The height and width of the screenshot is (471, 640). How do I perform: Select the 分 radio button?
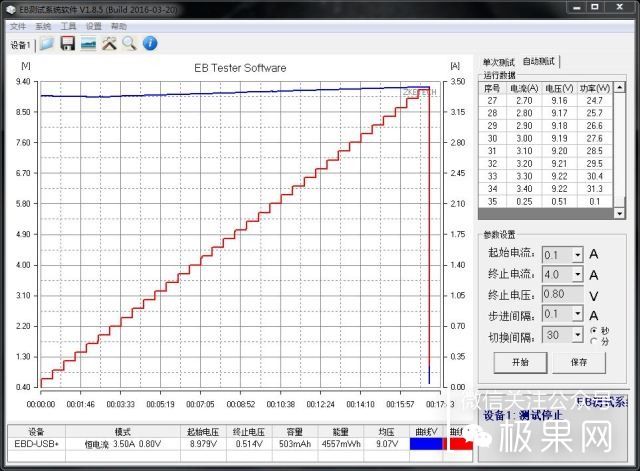pyautogui.click(x=594, y=340)
